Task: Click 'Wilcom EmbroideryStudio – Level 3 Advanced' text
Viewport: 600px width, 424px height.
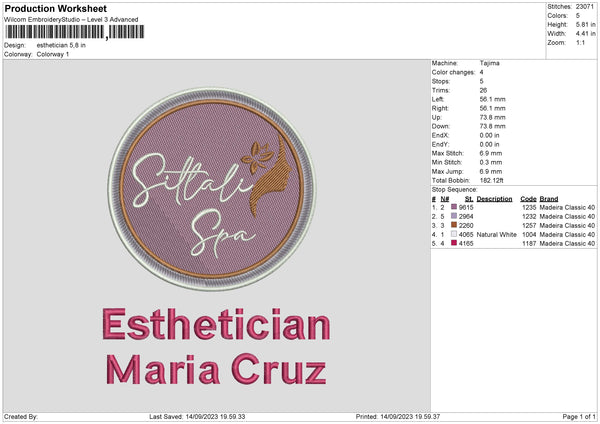Action: pos(71,20)
